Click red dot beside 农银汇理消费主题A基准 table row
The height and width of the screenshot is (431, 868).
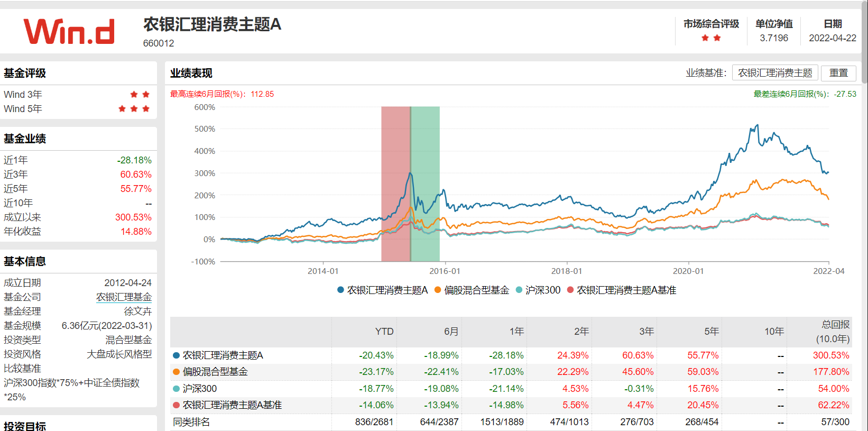tap(177, 405)
